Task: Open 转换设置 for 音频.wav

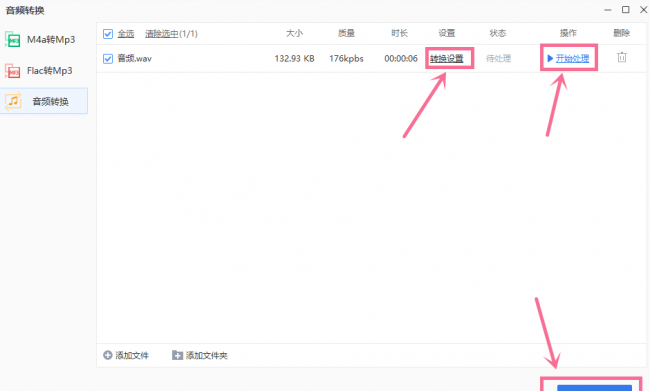Action: (446, 58)
